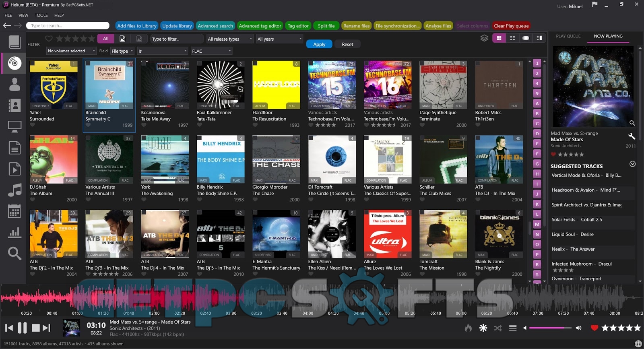Reset the filter
Screen dimensions: 644x349
click(x=347, y=44)
